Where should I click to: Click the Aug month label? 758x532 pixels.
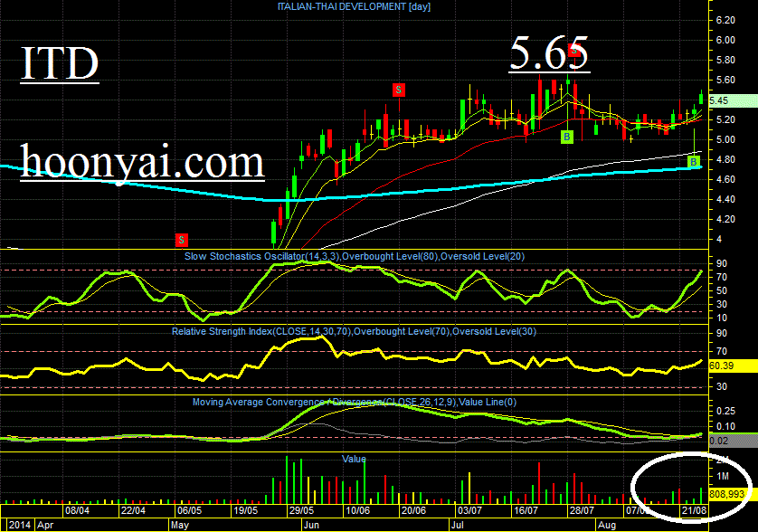coord(607,525)
